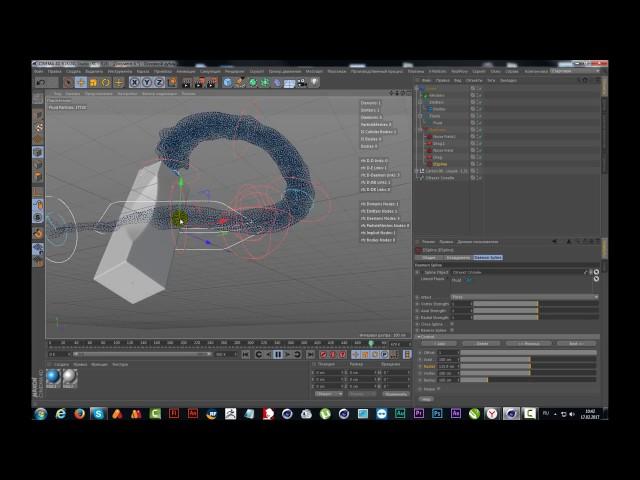
Task: Collapse the orange daemons group in tree
Action: [420, 130]
